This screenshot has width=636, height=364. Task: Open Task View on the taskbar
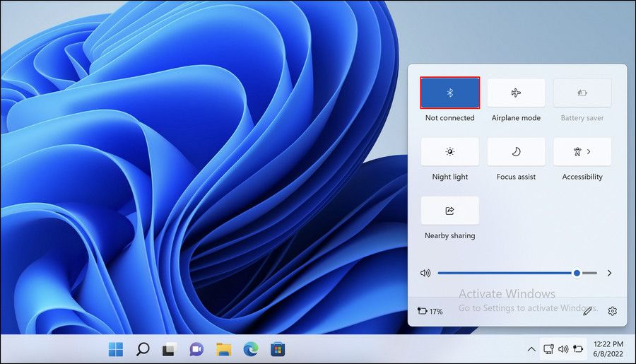pyautogui.click(x=170, y=349)
